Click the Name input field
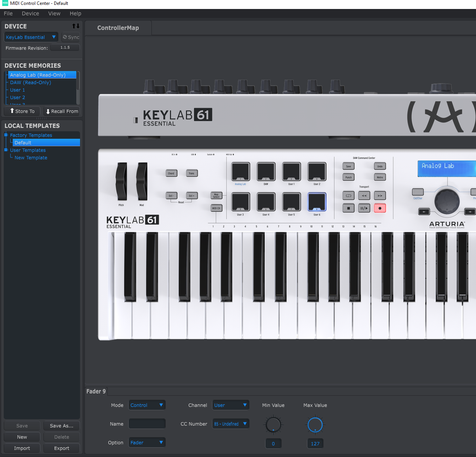Image resolution: width=476 pixels, height=457 pixels. click(x=147, y=424)
